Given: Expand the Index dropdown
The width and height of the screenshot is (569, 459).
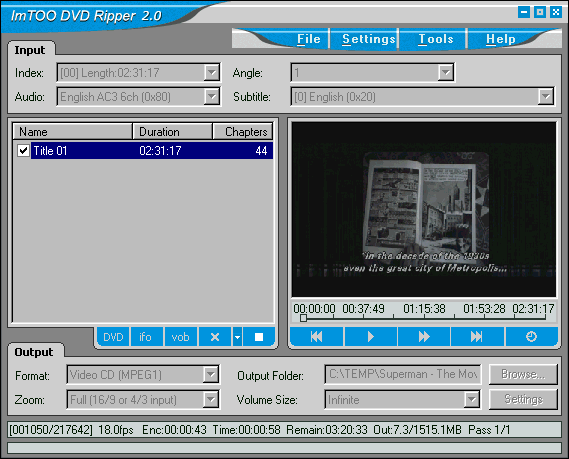Looking at the screenshot, I should [212, 73].
